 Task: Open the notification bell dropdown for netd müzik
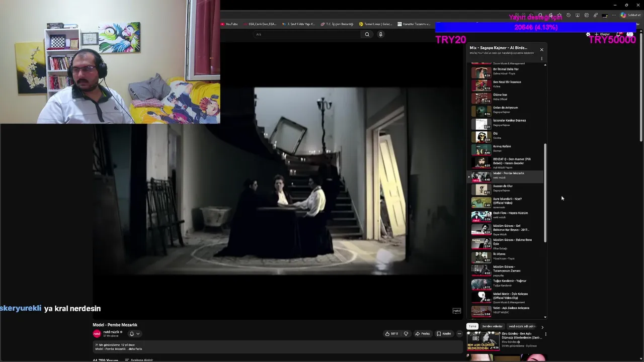[x=134, y=334]
